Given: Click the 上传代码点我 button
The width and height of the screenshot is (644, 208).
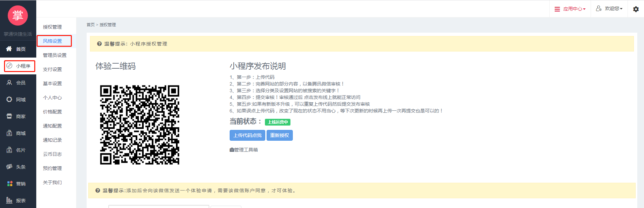Looking at the screenshot, I should [247, 135].
